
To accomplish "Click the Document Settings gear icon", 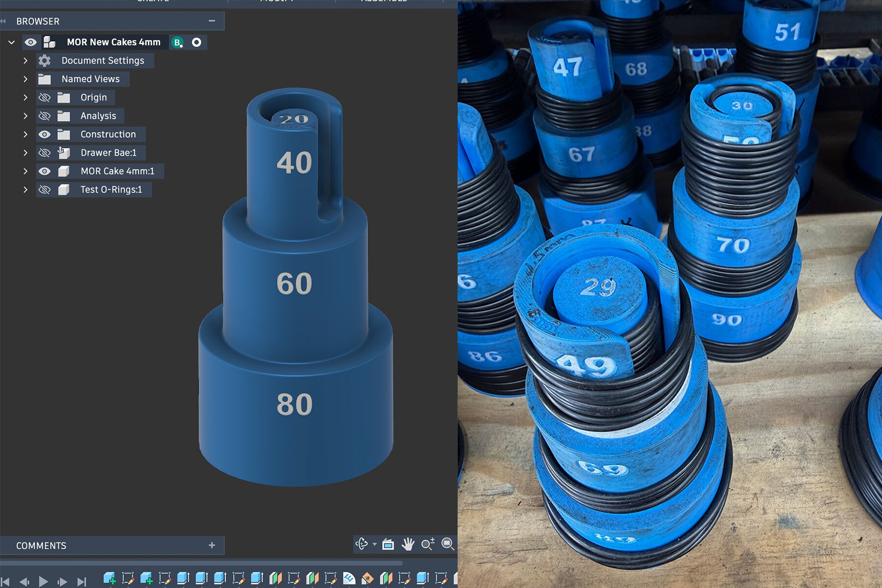I will 45,61.
